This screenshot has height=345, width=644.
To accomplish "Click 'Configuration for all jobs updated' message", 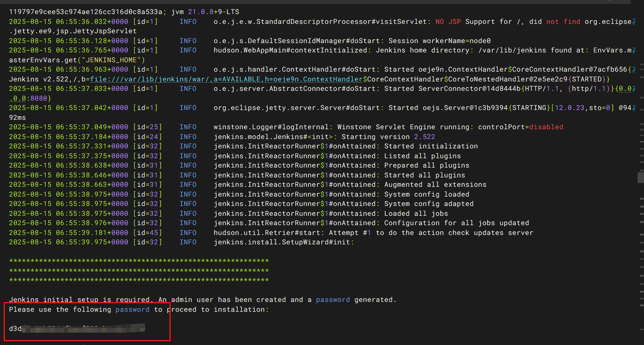I will pyautogui.click(x=457, y=223).
